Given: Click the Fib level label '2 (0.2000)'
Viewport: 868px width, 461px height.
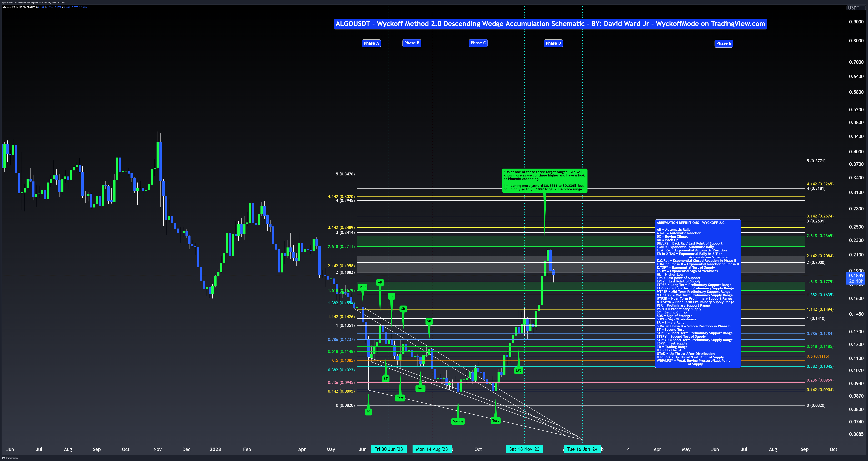Looking at the screenshot, I should (816, 262).
